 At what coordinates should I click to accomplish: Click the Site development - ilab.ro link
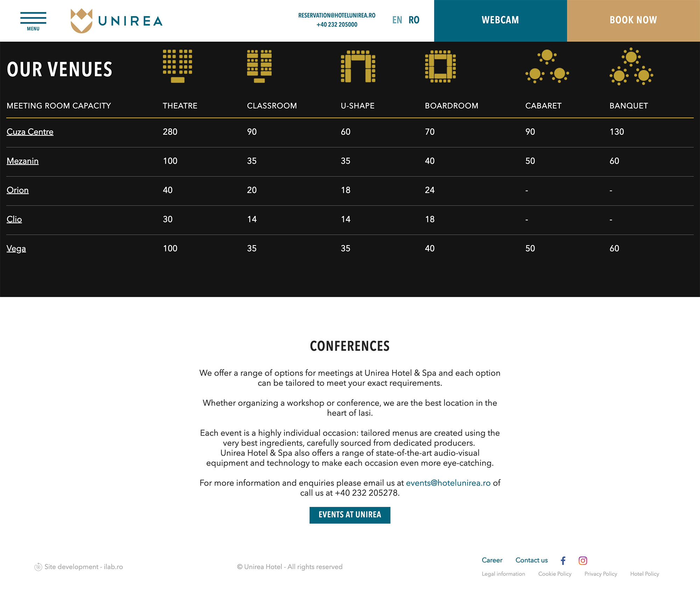click(x=84, y=567)
